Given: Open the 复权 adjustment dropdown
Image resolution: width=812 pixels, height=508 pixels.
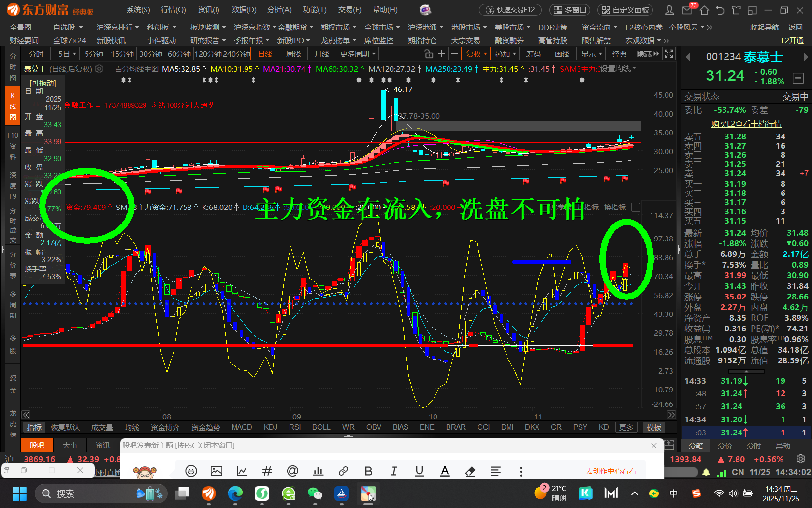Looking at the screenshot, I should click(477, 54).
